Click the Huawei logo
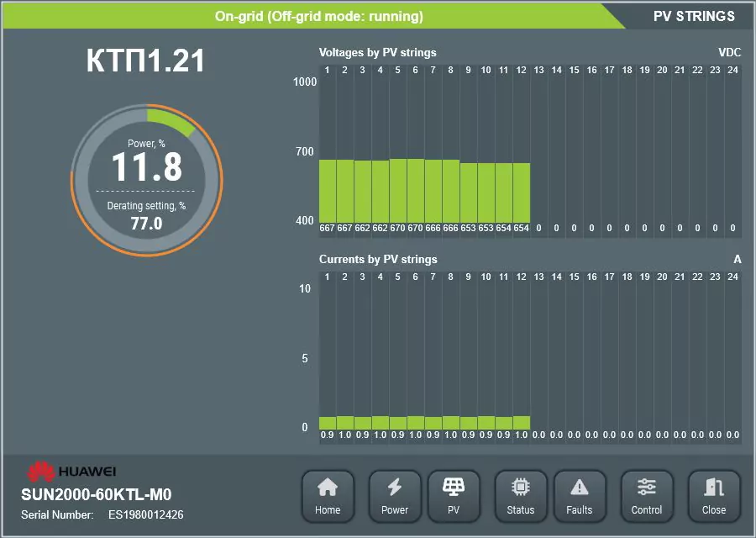This screenshot has height=538, width=756. (x=71, y=472)
